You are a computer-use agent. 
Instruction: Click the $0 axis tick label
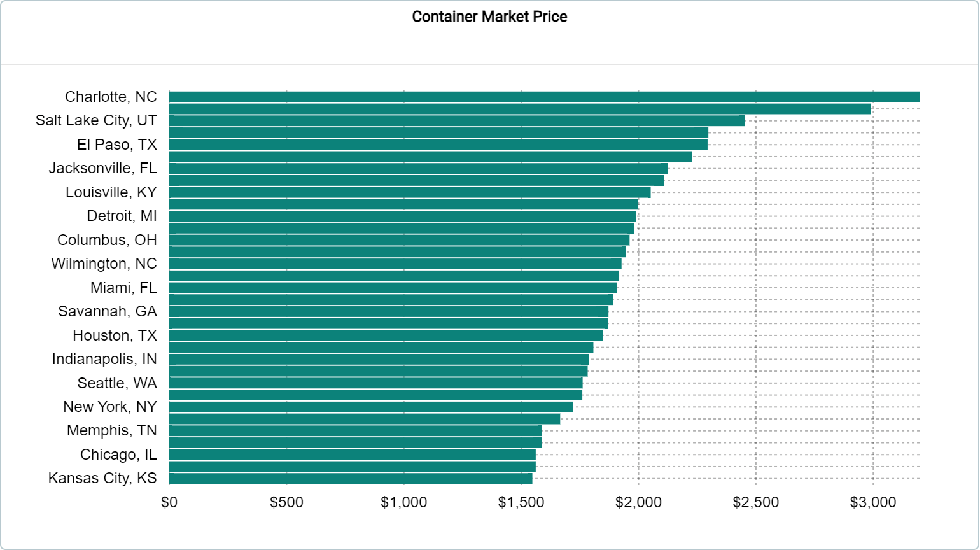(169, 502)
